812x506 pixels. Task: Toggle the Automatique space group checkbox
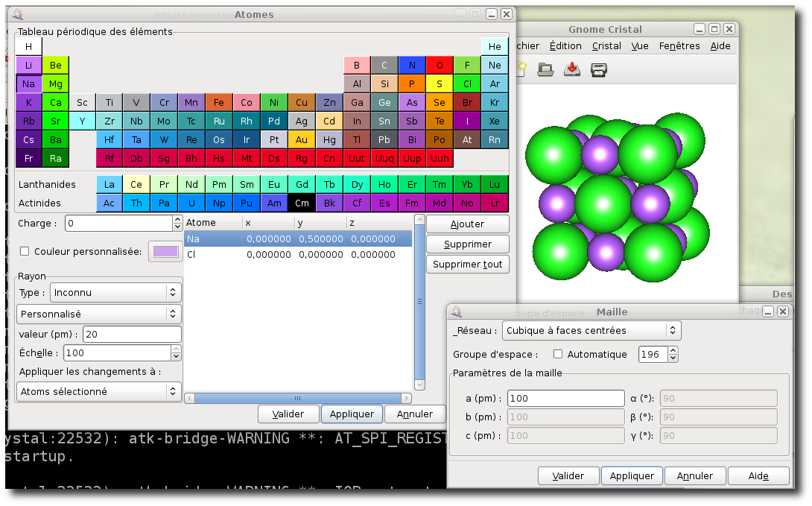click(558, 355)
